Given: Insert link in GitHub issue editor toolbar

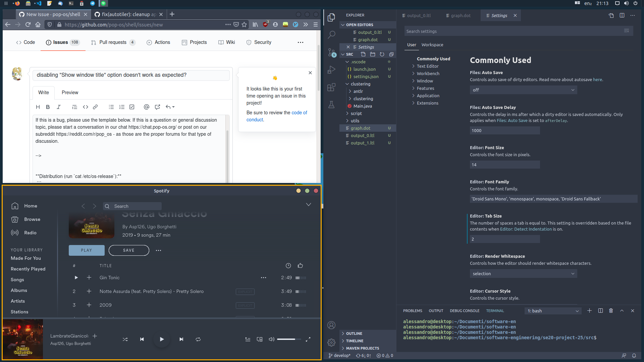Looking at the screenshot, I should [95, 107].
